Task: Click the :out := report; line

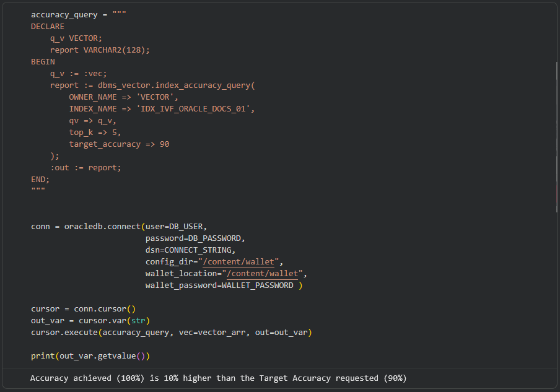Action: point(85,167)
